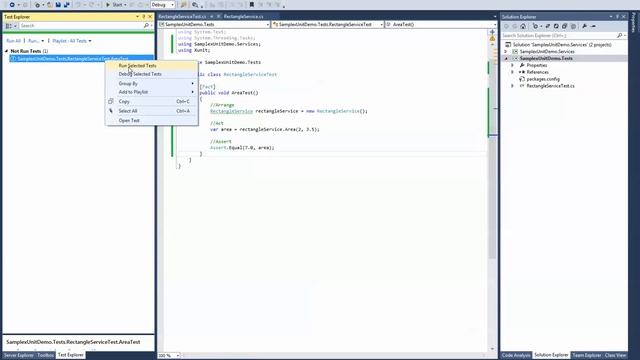Click the Navigate Backward icon in toolbar

coord(13,5)
